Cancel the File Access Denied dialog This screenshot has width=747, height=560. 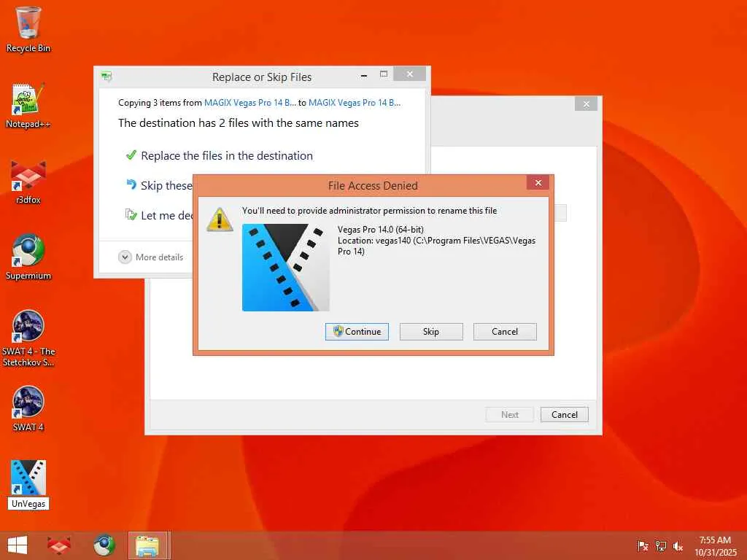(x=505, y=332)
